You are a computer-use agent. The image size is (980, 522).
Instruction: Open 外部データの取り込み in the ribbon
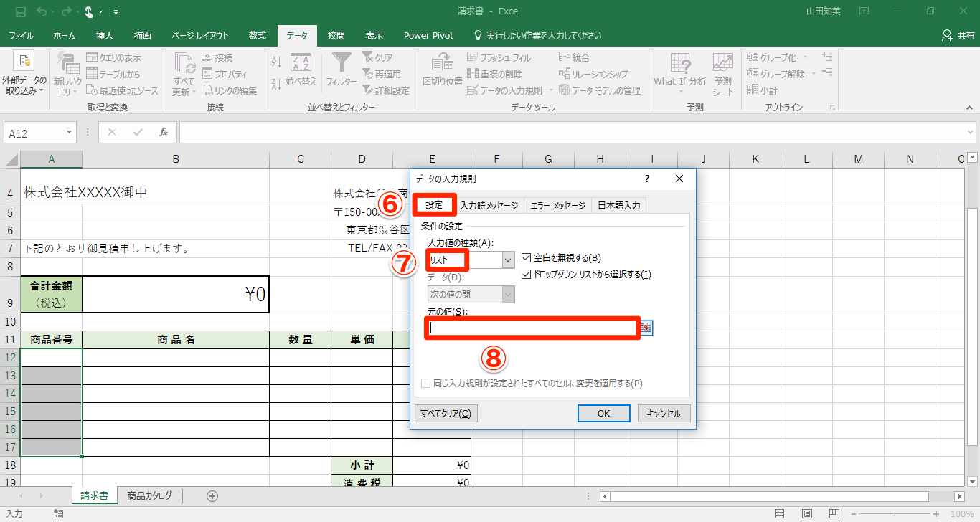24,74
